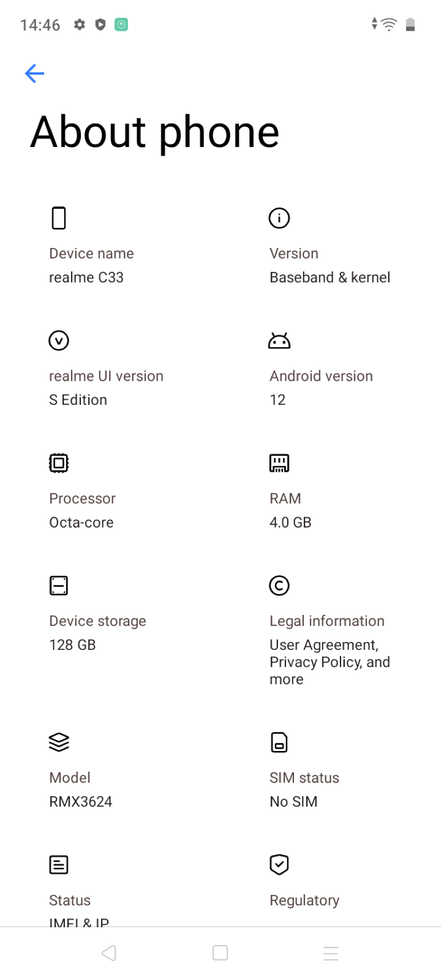
Task: Tap the Android robot icon
Action: tap(279, 340)
